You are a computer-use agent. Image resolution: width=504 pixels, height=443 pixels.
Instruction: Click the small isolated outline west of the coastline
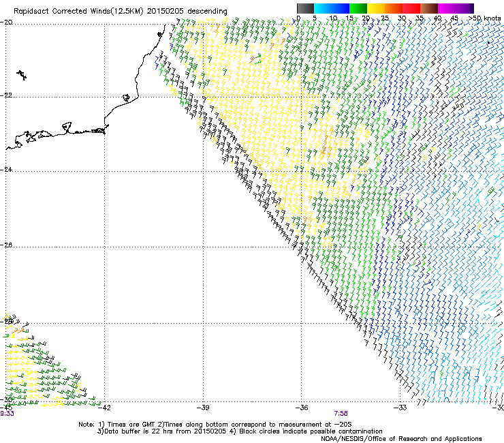click(22, 75)
